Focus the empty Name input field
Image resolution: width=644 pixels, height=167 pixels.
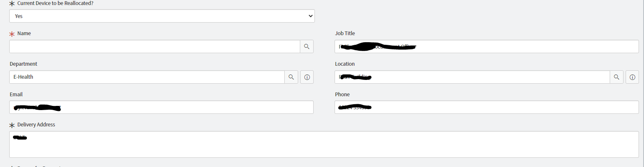pyautogui.click(x=155, y=46)
